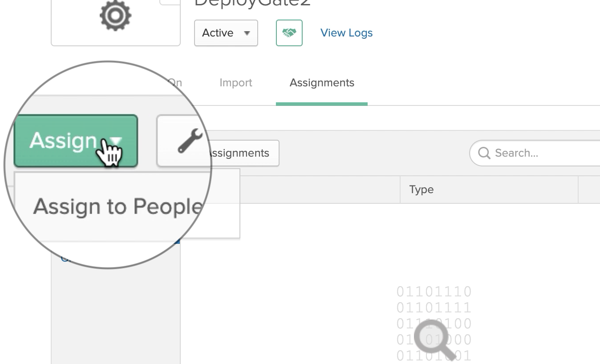The image size is (600, 364).
Task: Switch to the Import tab
Action: point(235,82)
